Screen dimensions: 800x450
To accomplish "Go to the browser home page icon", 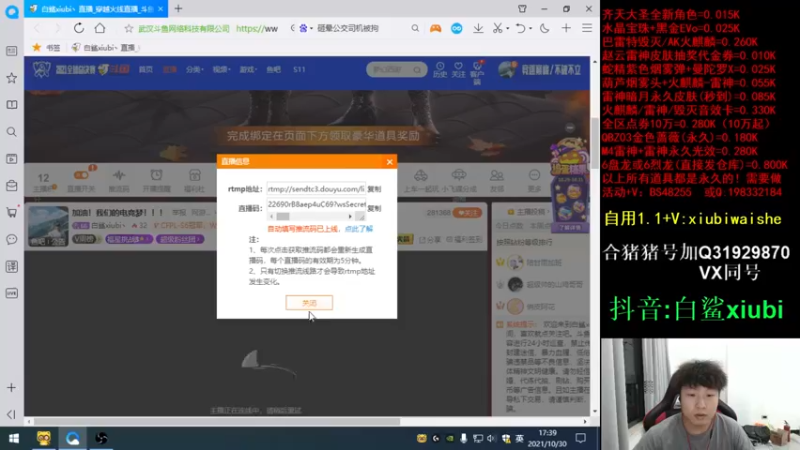I will pos(100,28).
